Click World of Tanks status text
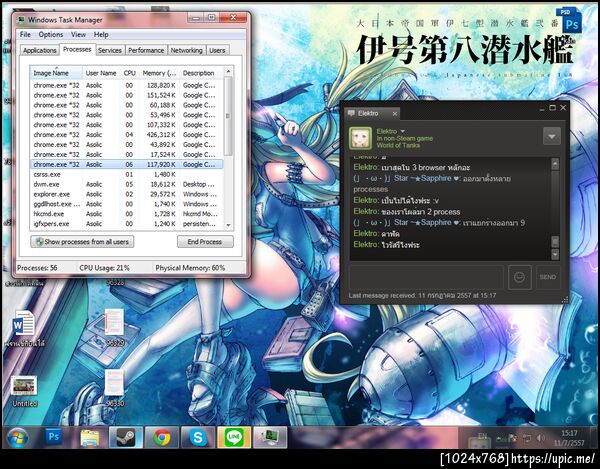The height and width of the screenshot is (469, 600). click(398, 145)
